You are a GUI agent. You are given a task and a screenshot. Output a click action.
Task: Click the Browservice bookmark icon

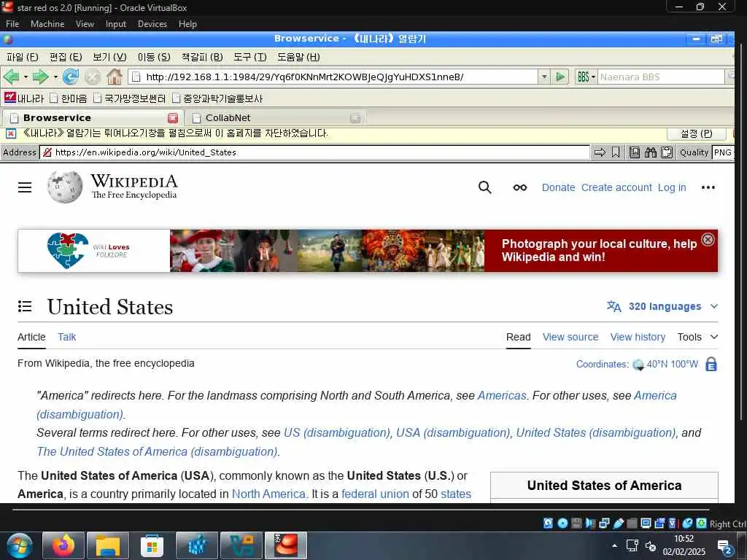(x=616, y=152)
